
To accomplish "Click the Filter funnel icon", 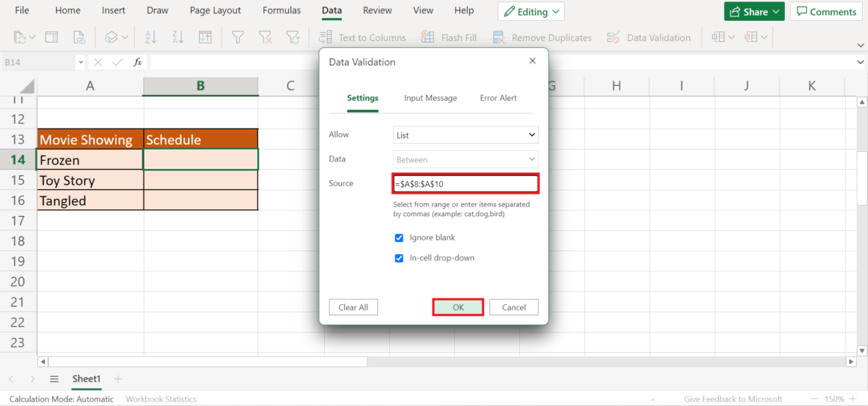I will [237, 37].
